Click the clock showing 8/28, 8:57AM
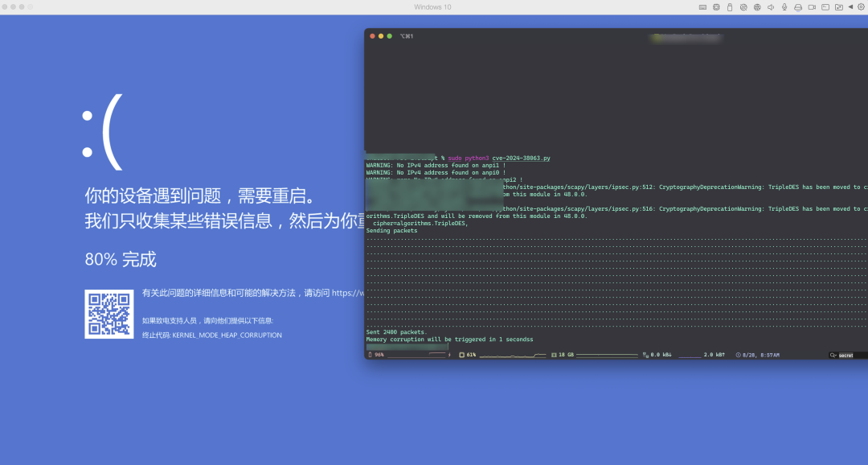Viewport: 868px width, 465px height. tap(757, 355)
